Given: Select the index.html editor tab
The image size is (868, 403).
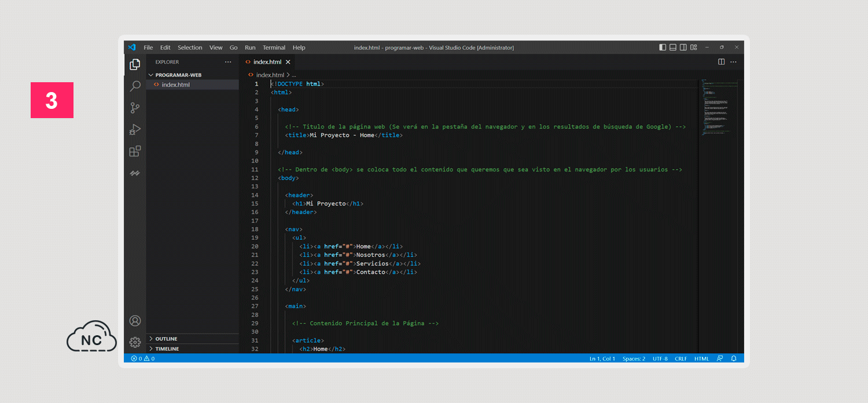Looking at the screenshot, I should click(x=267, y=62).
